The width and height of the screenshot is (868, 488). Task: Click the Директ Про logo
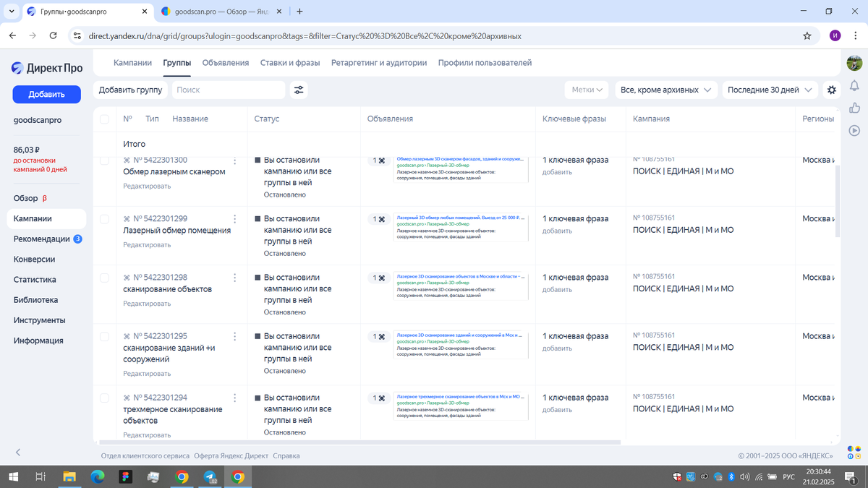click(47, 68)
